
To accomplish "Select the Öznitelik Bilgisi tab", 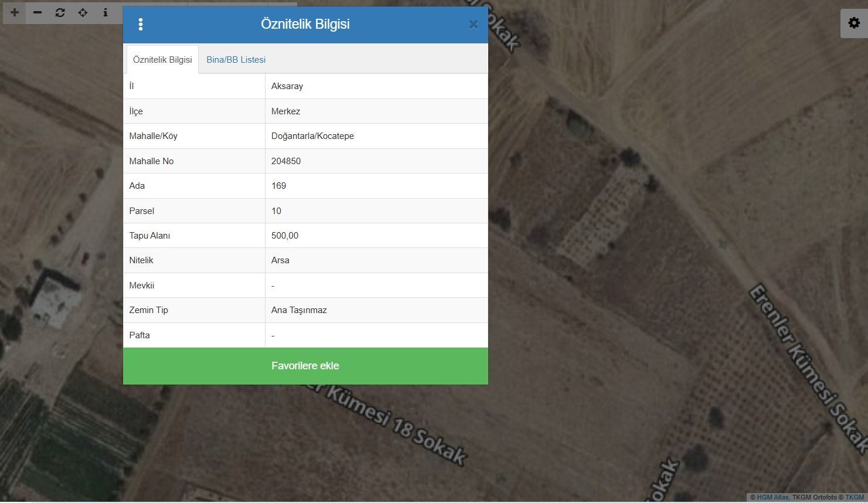I will (x=162, y=60).
